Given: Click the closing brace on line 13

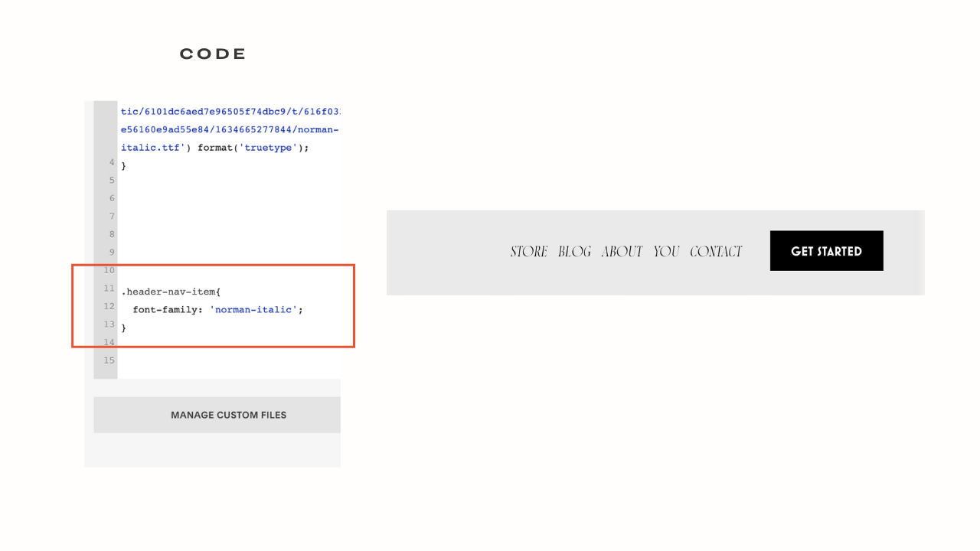Looking at the screenshot, I should tap(123, 328).
